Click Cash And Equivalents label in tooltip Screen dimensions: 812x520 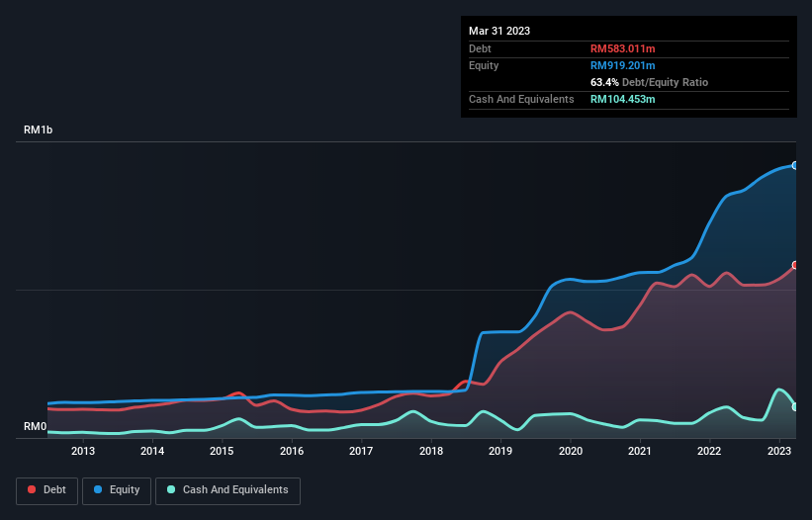(521, 99)
